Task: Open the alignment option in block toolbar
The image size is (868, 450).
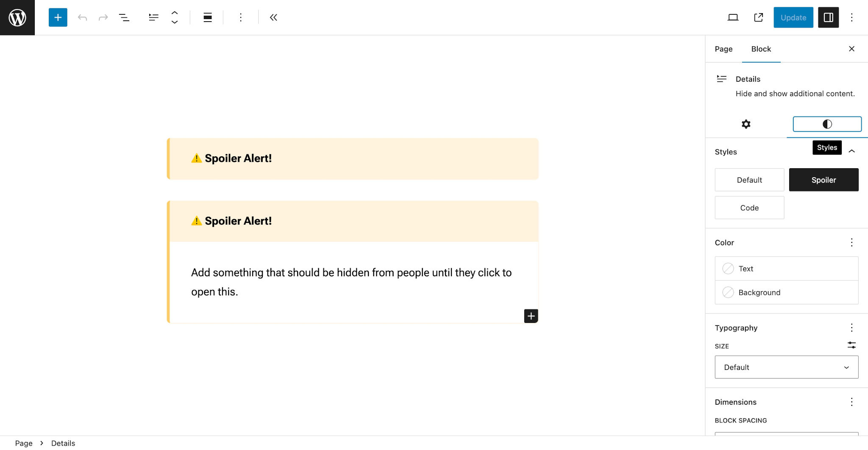Action: click(x=208, y=17)
